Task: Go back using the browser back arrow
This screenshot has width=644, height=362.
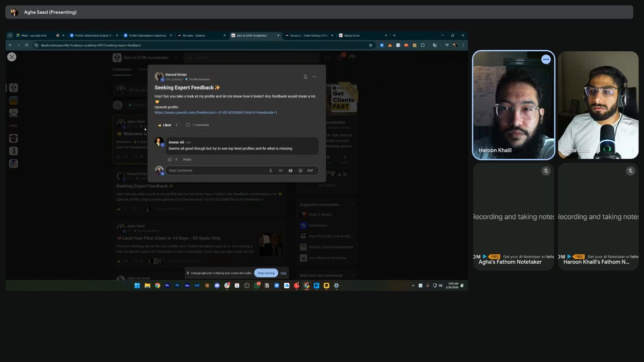Action: click(10, 45)
